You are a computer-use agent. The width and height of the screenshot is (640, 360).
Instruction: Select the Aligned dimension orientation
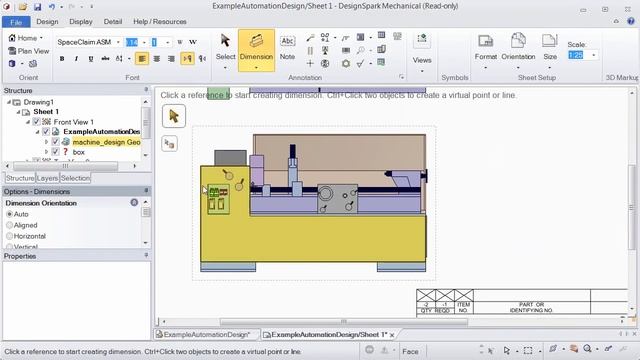[9, 225]
